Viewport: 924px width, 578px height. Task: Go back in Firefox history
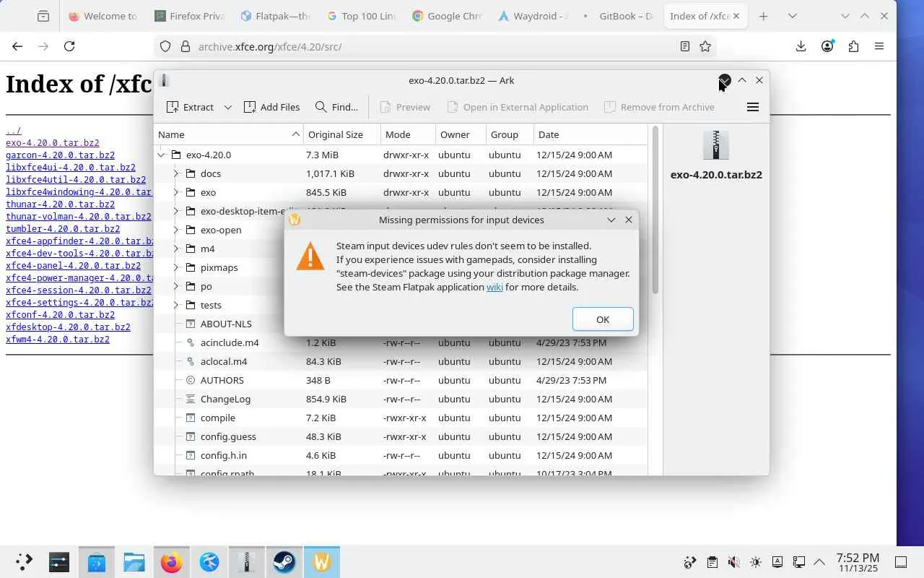click(x=17, y=46)
